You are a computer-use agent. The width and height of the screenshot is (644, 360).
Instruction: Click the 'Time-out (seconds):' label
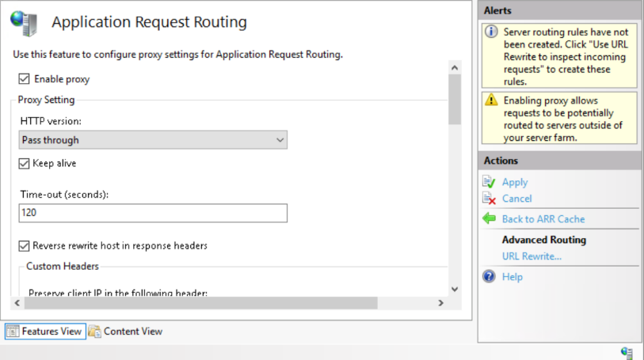(x=64, y=195)
